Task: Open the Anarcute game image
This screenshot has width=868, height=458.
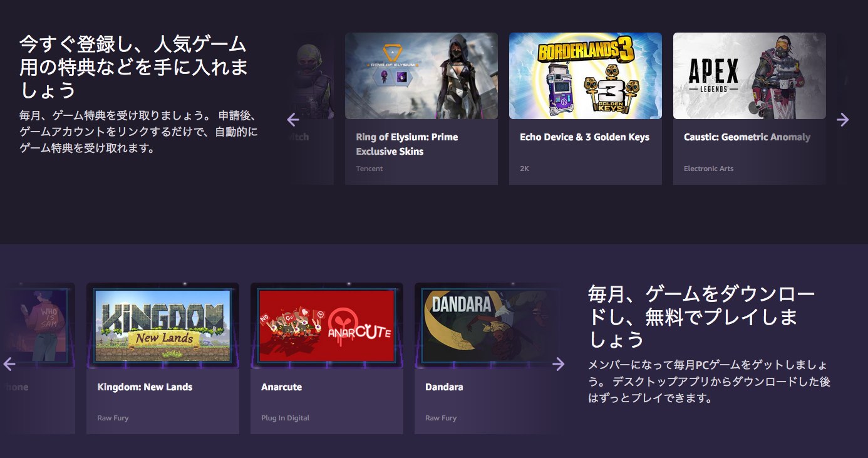Action: [x=327, y=326]
